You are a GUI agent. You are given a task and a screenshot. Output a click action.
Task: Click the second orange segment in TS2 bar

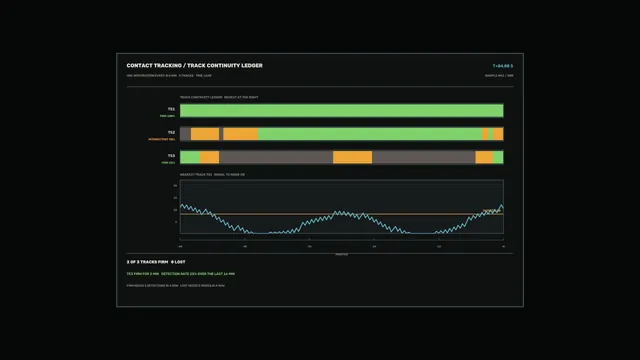pos(240,134)
